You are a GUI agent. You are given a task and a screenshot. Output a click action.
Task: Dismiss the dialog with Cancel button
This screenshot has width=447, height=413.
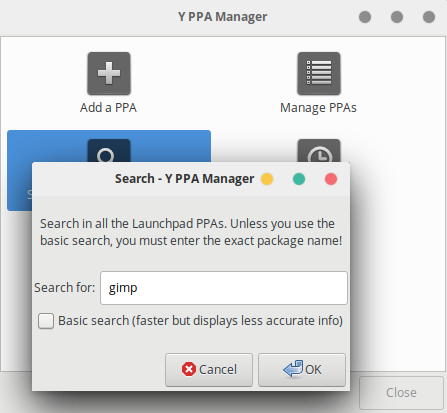tap(209, 370)
